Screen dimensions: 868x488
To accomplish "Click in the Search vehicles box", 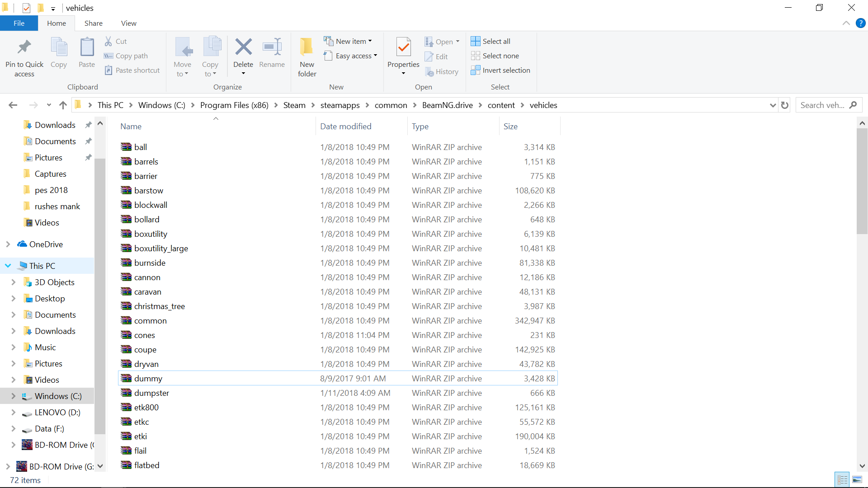I will 829,105.
